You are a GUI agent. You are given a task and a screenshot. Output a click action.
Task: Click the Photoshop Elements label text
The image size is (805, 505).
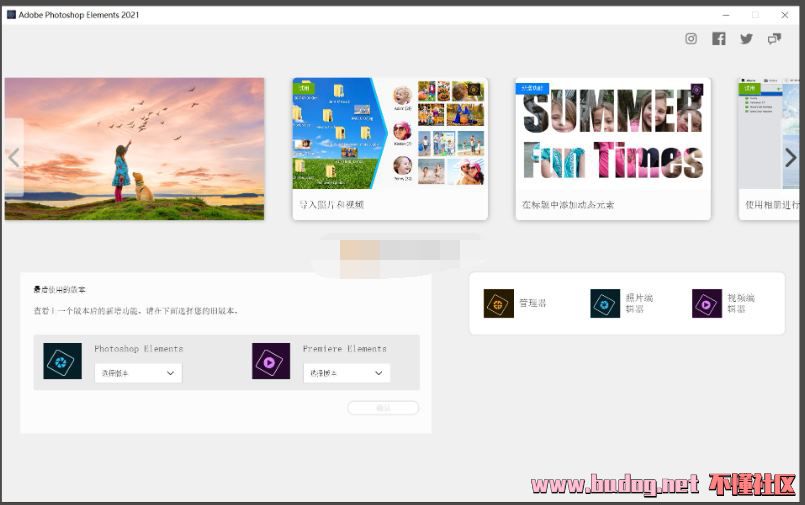[139, 348]
